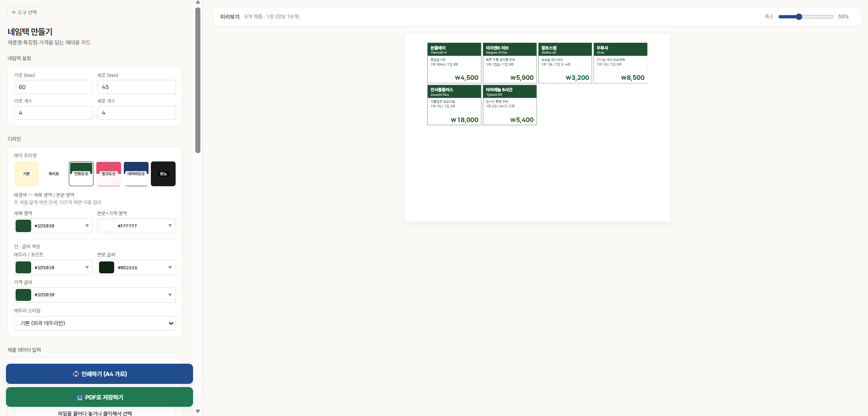This screenshot has width=868, height=416.
Task: Click the scrollbar down arrow
Action: point(198,411)
